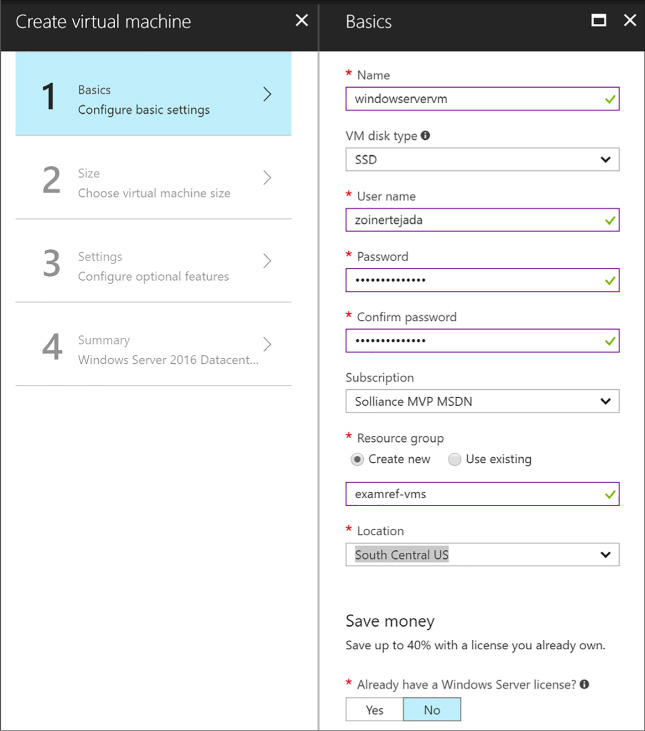Close the Create virtual machine blade
Viewport: 645px width, 731px height.
(302, 21)
